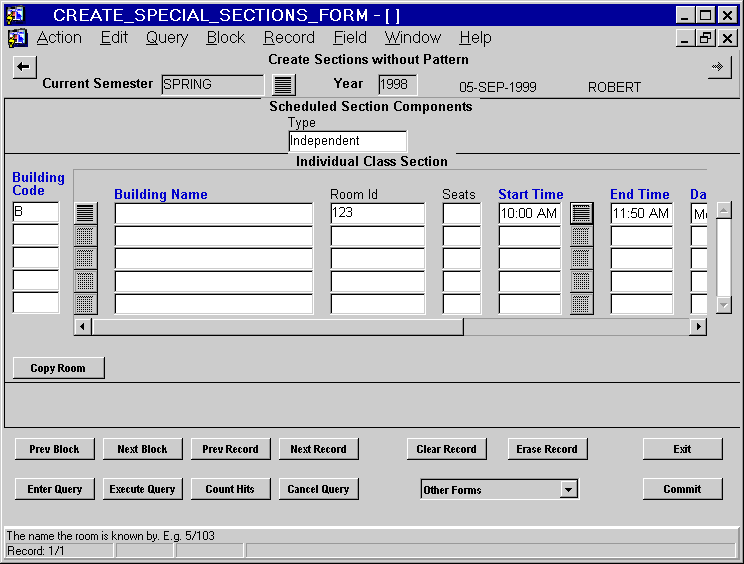
Task: Open the Query menu
Action: pyautogui.click(x=167, y=37)
